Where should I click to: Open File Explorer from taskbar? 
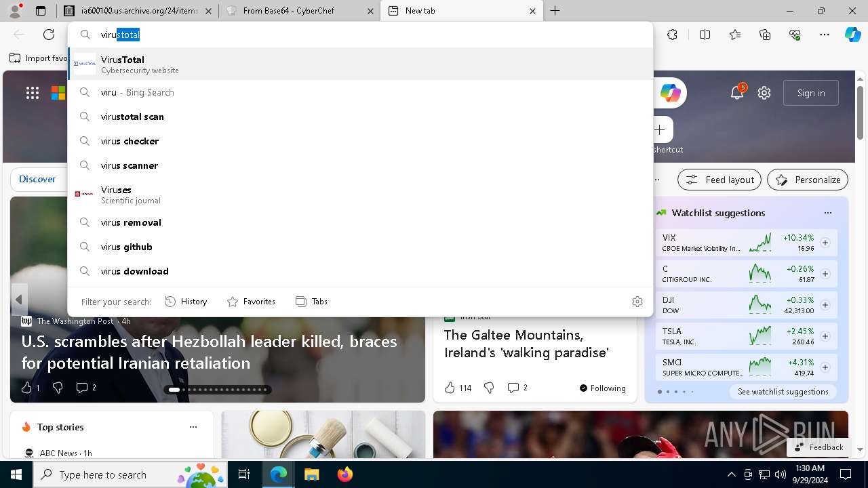coord(311,474)
